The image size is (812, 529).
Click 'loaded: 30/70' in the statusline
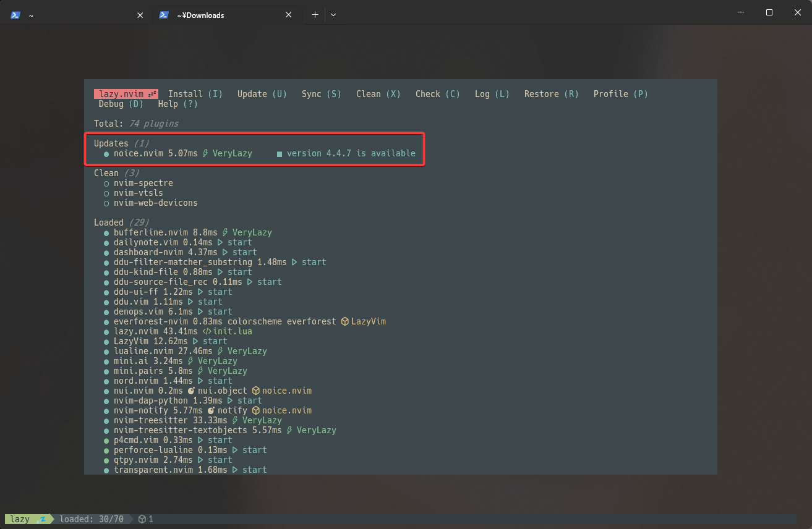click(92, 519)
